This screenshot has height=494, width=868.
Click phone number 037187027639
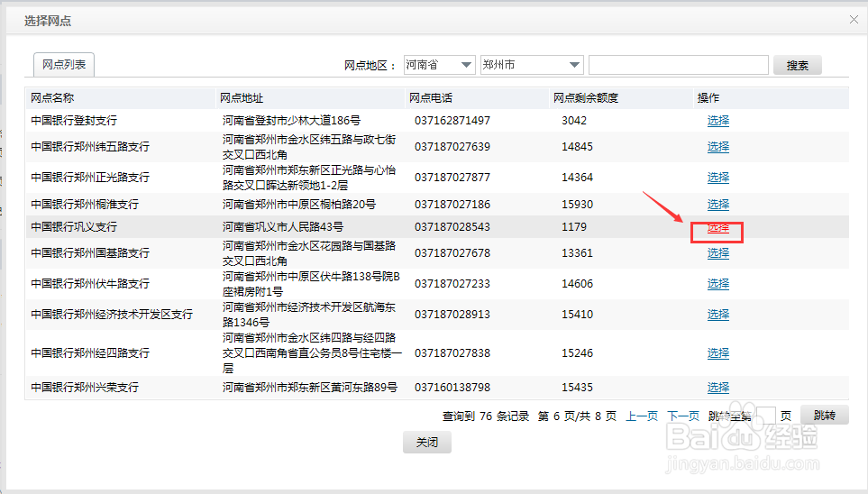coord(452,146)
